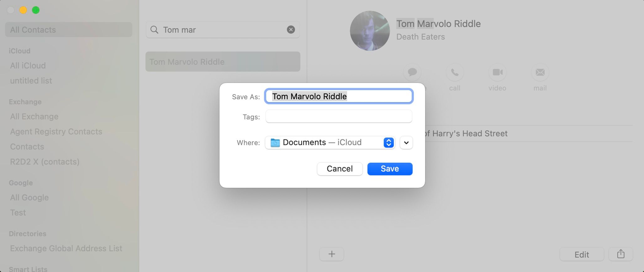Click the Cancel button
This screenshot has width=644, height=272.
coord(340,169)
